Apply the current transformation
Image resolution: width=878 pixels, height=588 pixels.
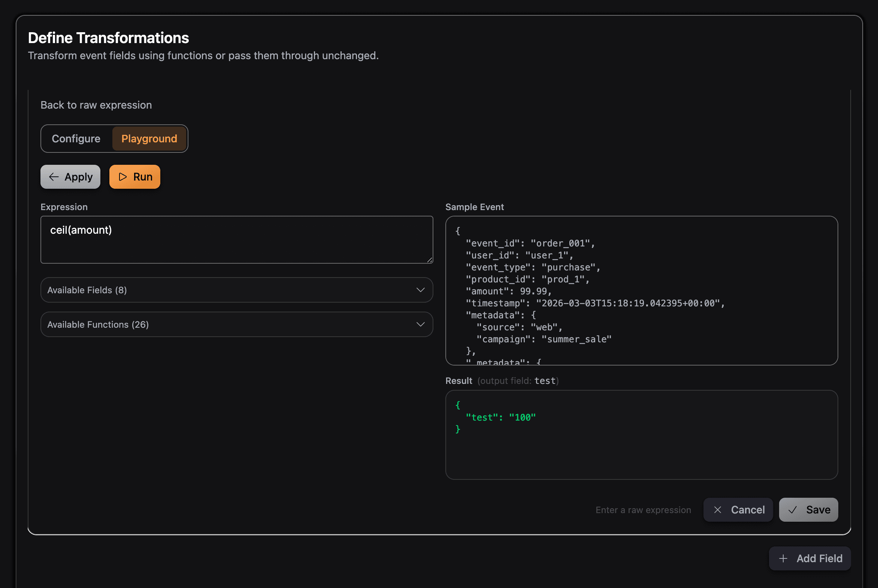[70, 177]
